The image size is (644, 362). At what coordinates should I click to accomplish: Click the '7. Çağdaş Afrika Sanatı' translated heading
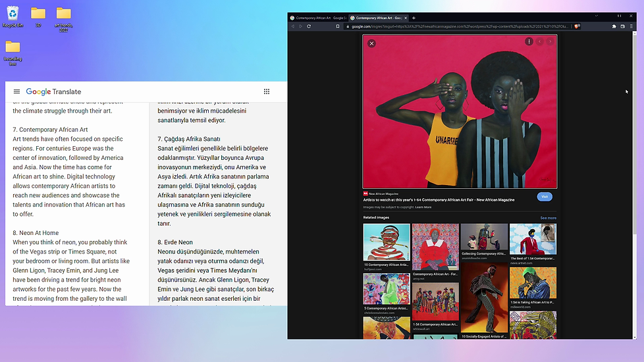[x=189, y=139]
